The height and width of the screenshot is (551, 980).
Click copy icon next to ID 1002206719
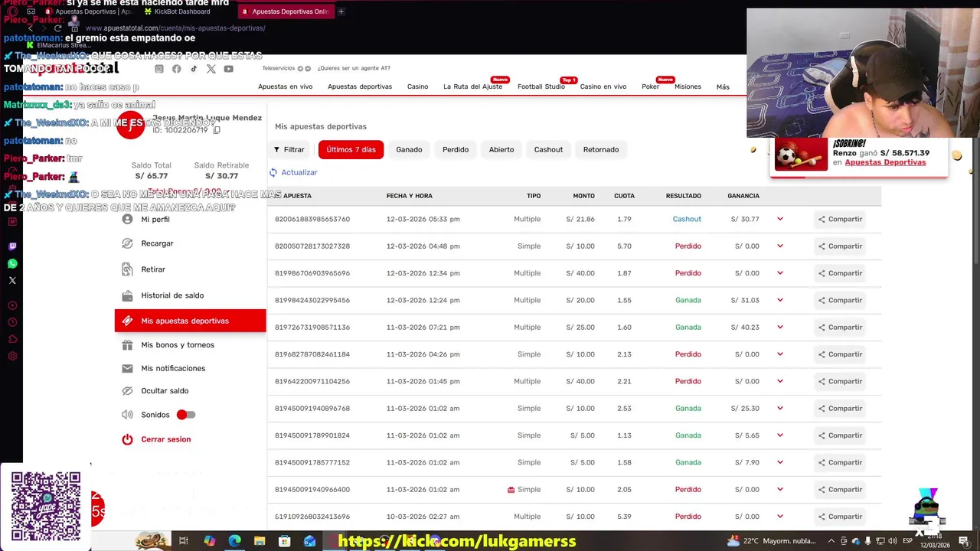tap(217, 130)
